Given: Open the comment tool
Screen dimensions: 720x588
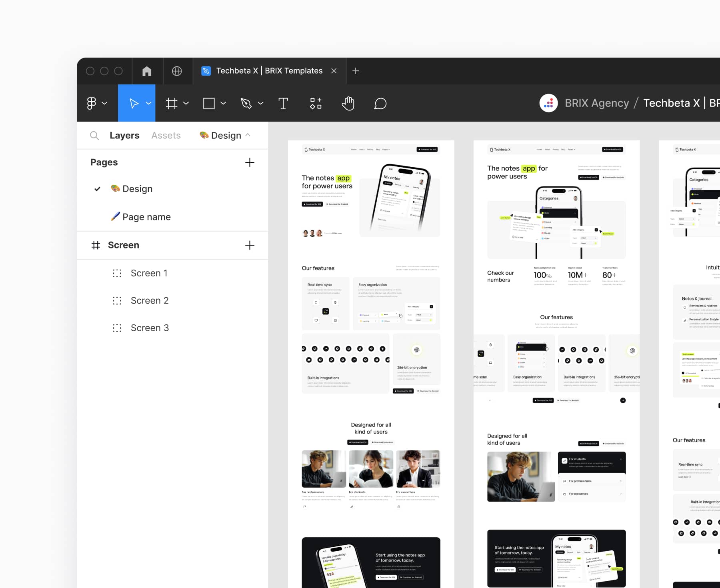Looking at the screenshot, I should [380, 103].
